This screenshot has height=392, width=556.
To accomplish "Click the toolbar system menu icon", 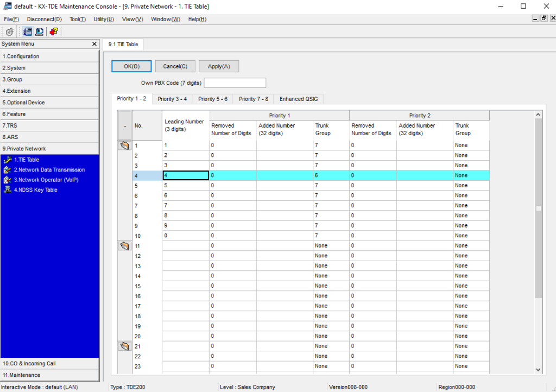I will click(28, 32).
